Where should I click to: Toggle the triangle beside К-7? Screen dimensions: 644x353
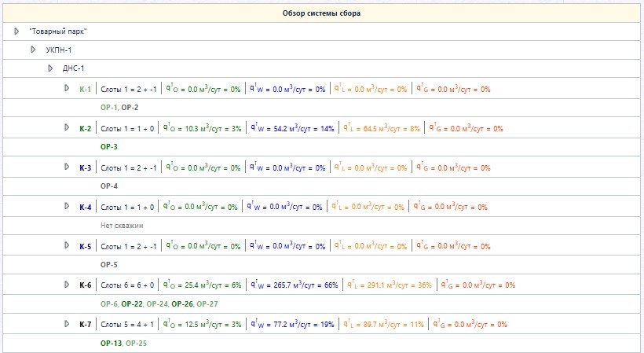67,324
